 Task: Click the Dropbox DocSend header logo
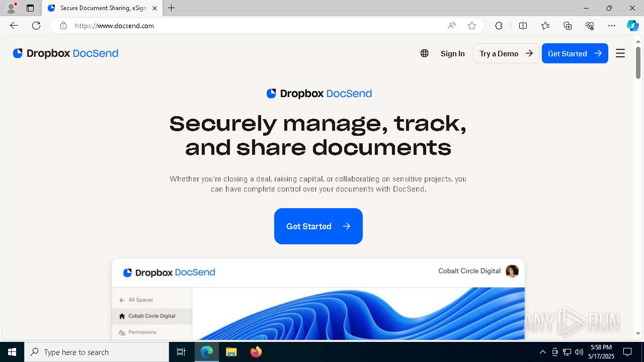pos(65,53)
